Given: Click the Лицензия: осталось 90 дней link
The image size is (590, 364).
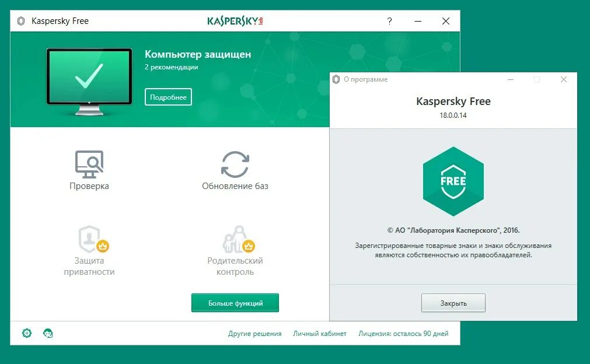Looking at the screenshot, I should coord(403,334).
